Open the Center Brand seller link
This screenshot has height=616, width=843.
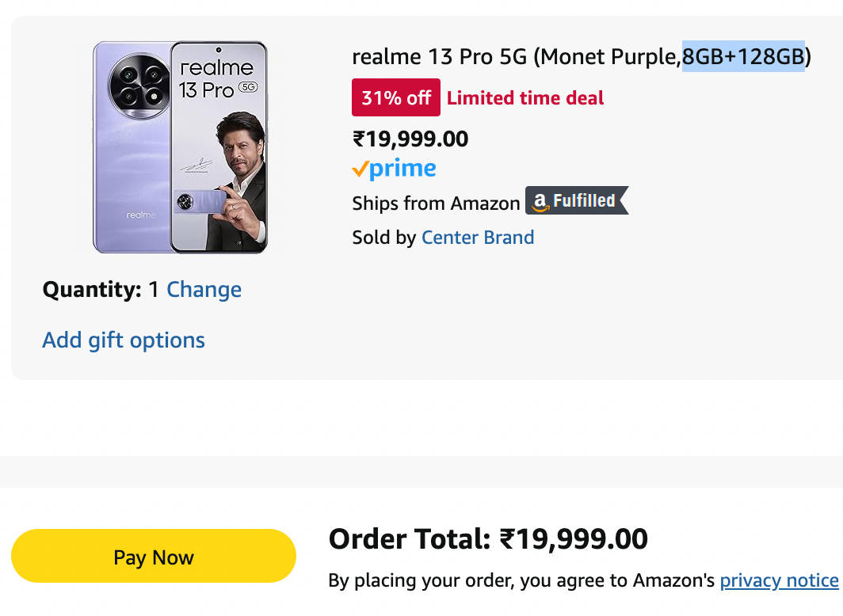tap(478, 238)
